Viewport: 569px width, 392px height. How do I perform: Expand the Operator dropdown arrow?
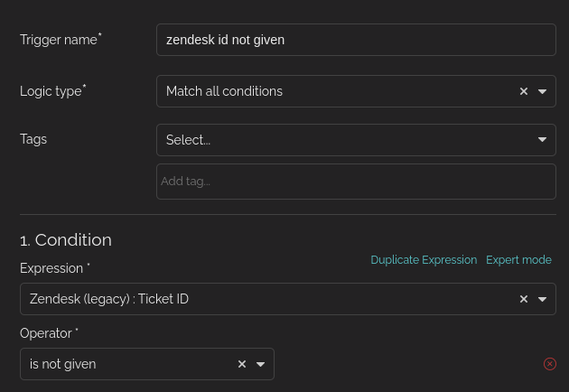(x=260, y=364)
